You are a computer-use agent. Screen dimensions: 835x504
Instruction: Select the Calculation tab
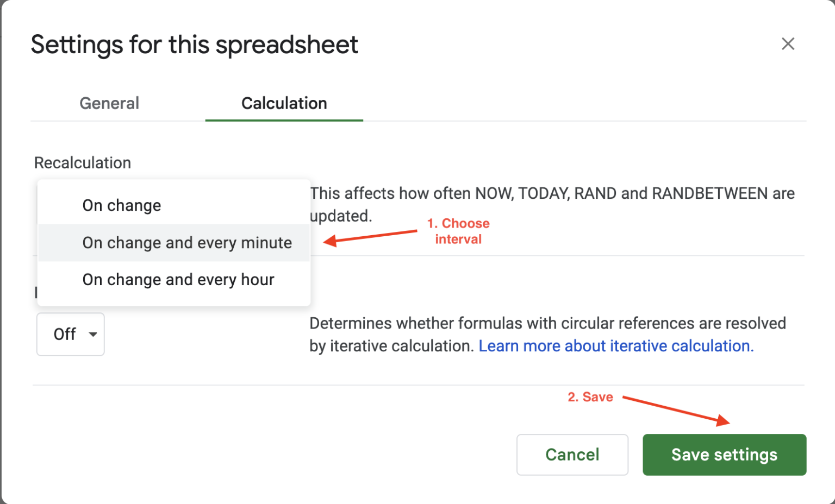[x=284, y=103]
